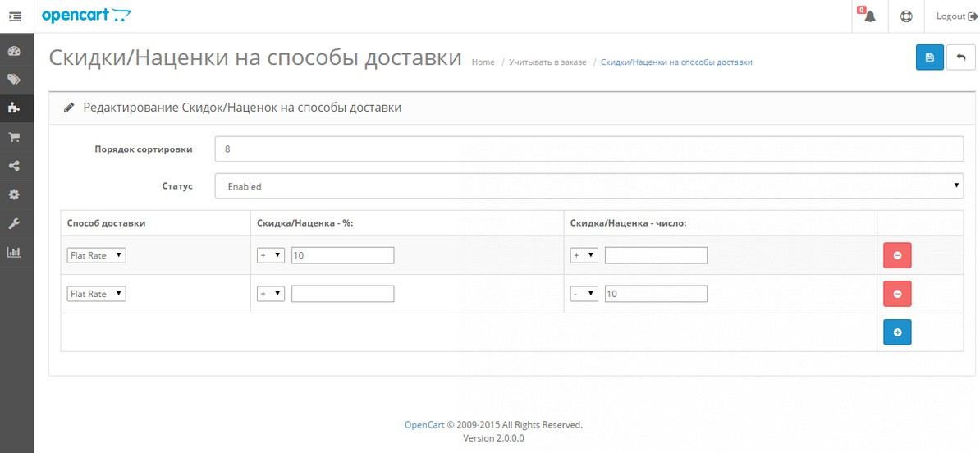Click the Порядок сортировки input field
This screenshot has width=980, height=453.
588,149
